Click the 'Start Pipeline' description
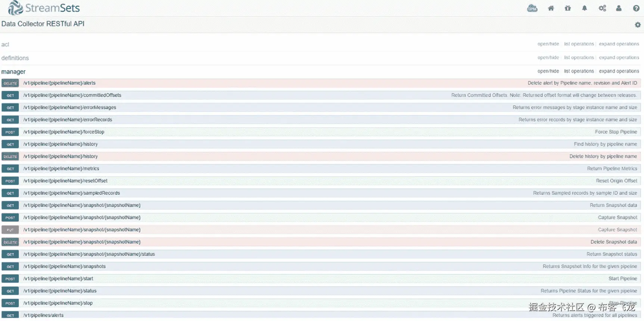The width and height of the screenshot is (644, 321). pos(623,279)
